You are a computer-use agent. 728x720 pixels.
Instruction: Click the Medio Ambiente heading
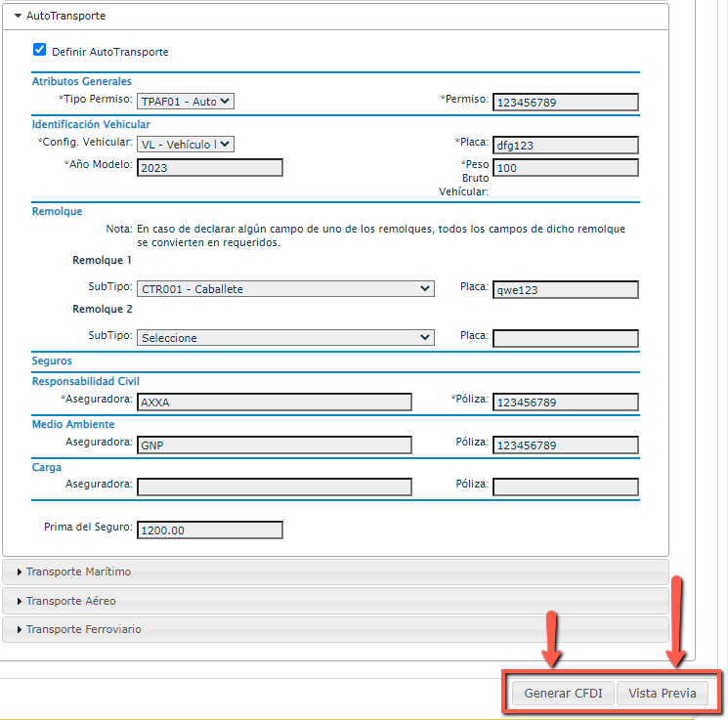click(73, 424)
